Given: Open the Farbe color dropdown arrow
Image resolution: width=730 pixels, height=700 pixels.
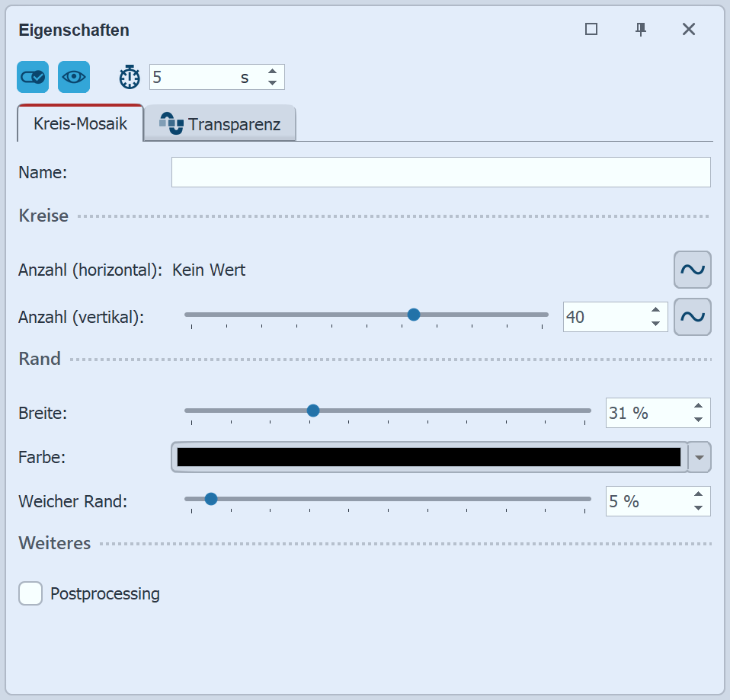Looking at the screenshot, I should (700, 457).
